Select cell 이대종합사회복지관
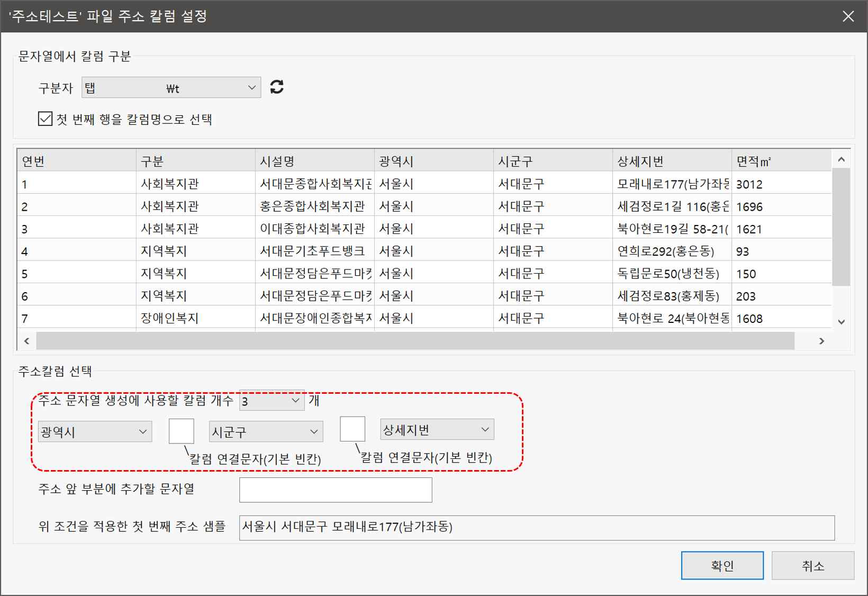The width and height of the screenshot is (868, 596). [315, 228]
